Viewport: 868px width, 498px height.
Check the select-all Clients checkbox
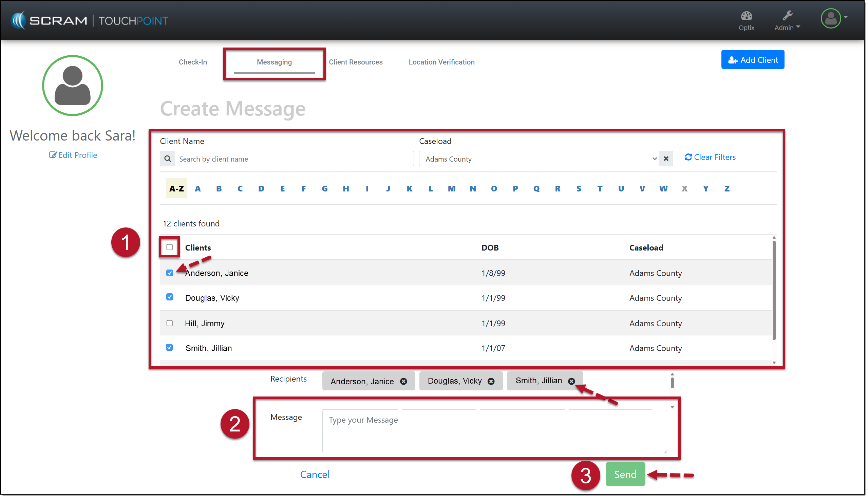click(170, 247)
